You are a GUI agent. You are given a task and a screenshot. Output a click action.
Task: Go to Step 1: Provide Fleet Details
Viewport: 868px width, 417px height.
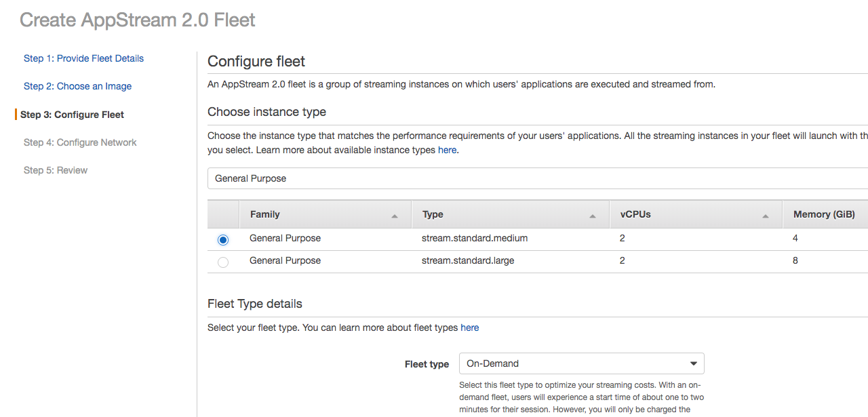pos(83,58)
